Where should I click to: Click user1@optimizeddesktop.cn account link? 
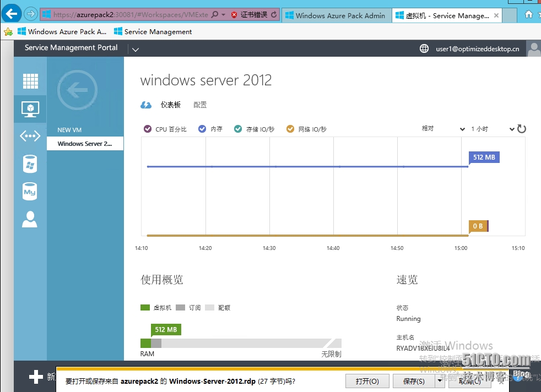(x=478, y=49)
